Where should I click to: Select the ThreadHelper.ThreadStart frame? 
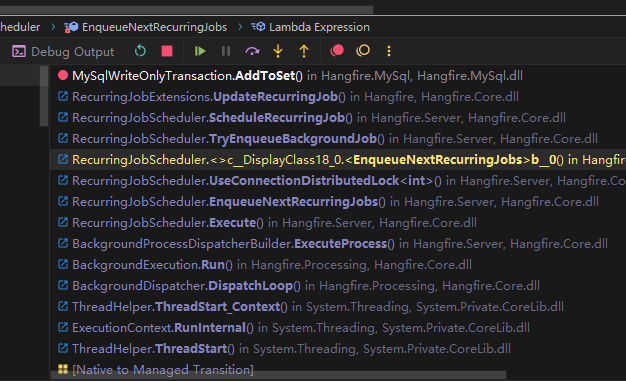(338, 349)
